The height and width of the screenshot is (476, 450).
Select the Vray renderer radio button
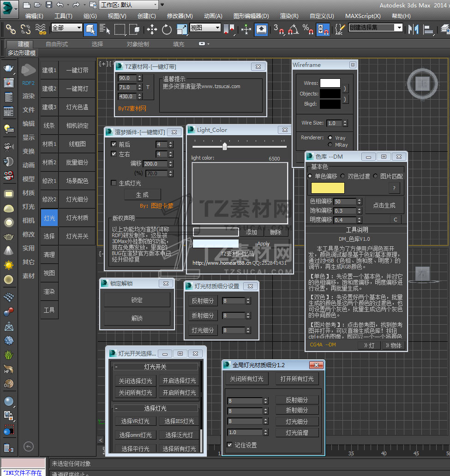[x=330, y=137]
